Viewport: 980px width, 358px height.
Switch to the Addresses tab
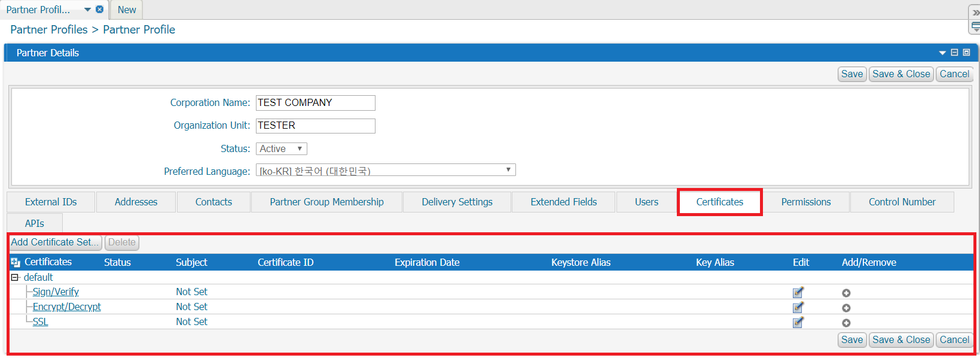(x=136, y=202)
